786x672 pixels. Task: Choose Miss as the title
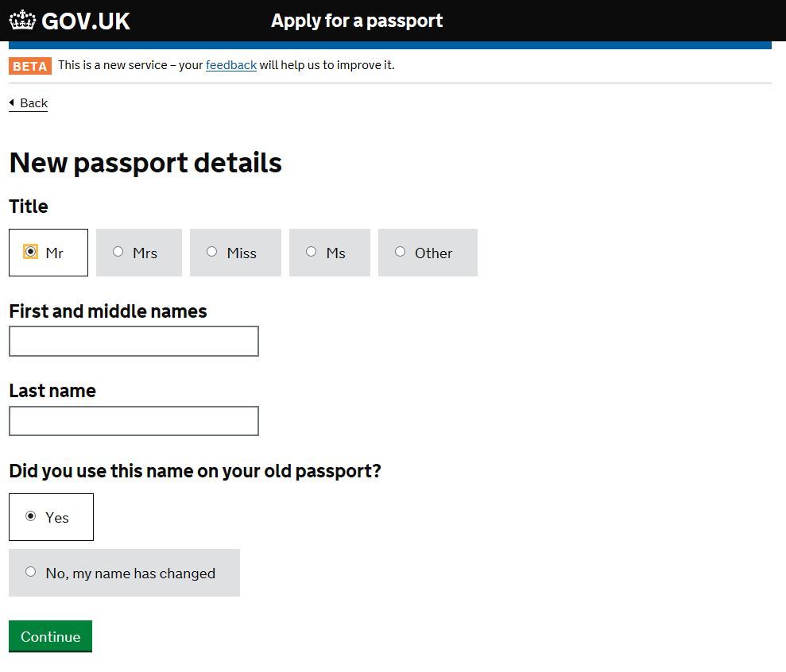point(212,252)
